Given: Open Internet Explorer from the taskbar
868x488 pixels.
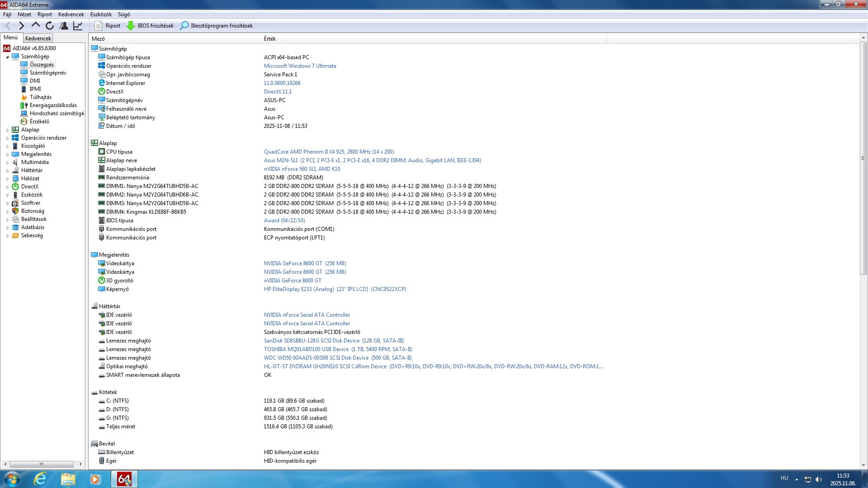Looking at the screenshot, I should pos(40,479).
